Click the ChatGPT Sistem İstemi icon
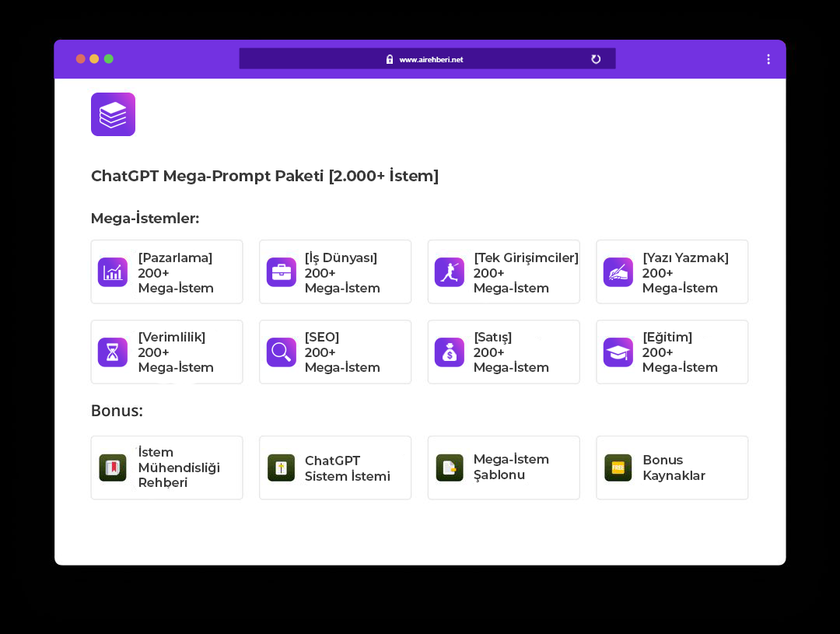Image resolution: width=840 pixels, height=634 pixels. pos(282,468)
